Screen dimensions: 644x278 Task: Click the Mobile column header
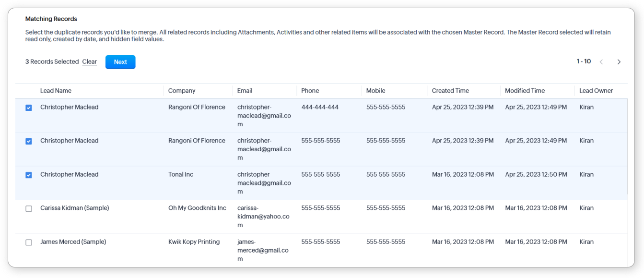click(375, 91)
